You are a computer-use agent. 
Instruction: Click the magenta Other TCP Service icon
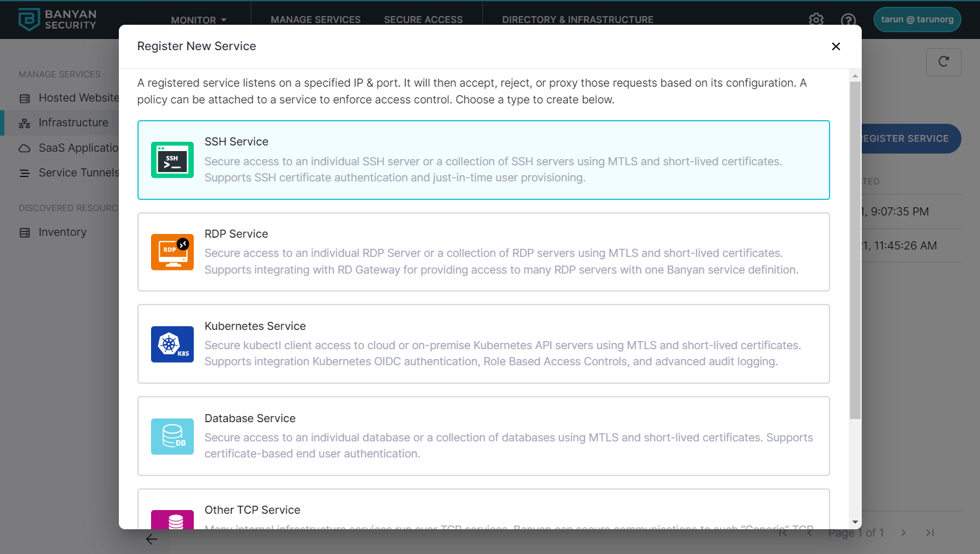(x=172, y=520)
